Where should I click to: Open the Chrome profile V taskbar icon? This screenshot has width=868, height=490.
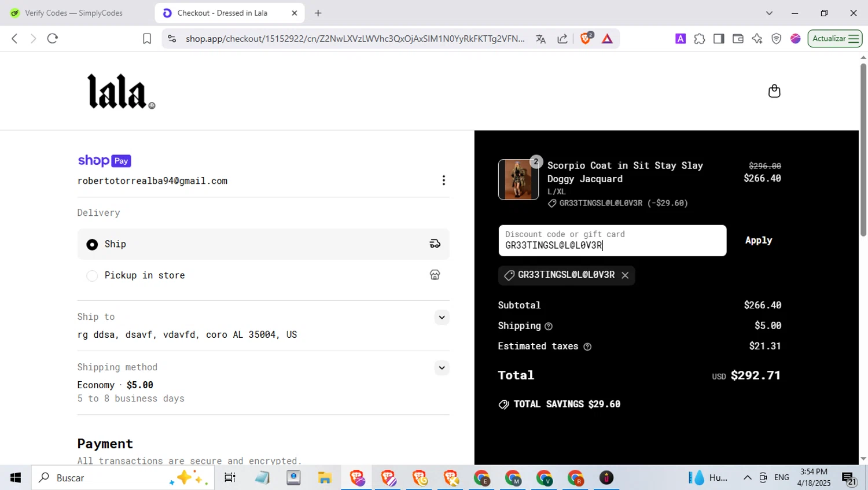point(544,478)
